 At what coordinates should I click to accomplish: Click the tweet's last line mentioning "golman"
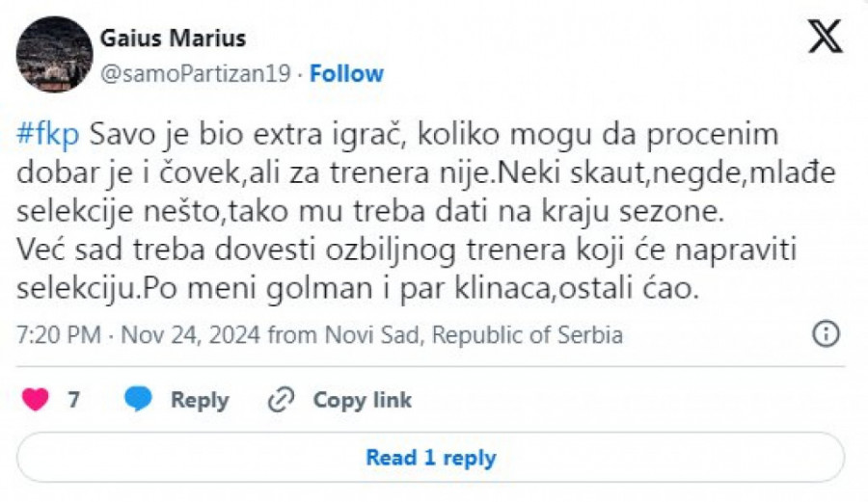[x=357, y=289]
